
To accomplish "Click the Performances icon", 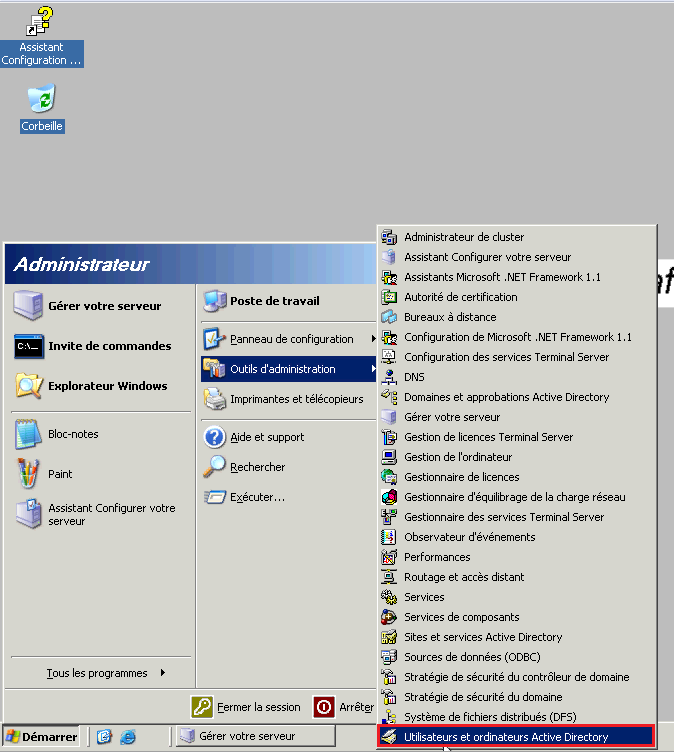I will (389, 557).
